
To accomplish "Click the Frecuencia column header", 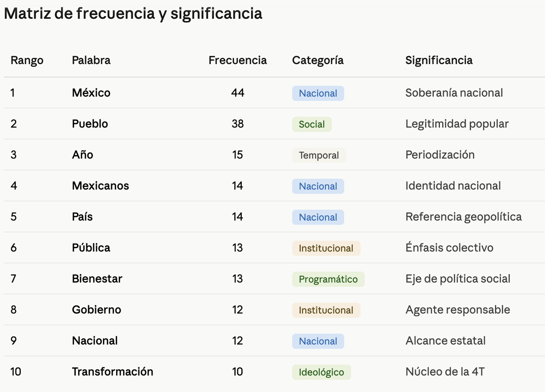I will tap(237, 60).
